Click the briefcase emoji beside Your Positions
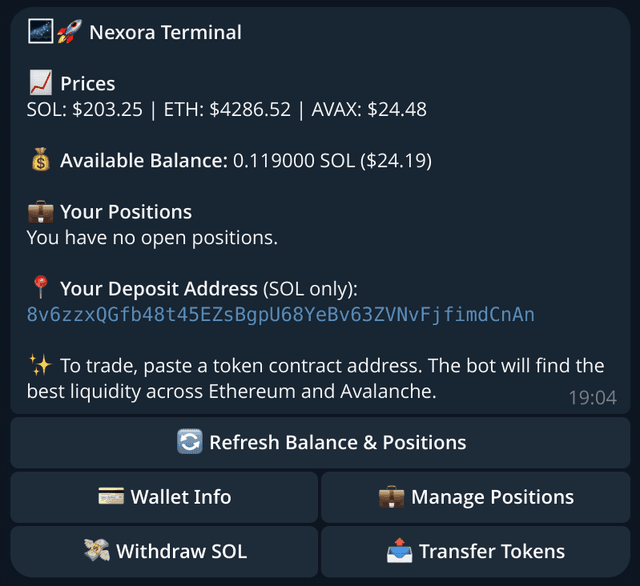 40,212
